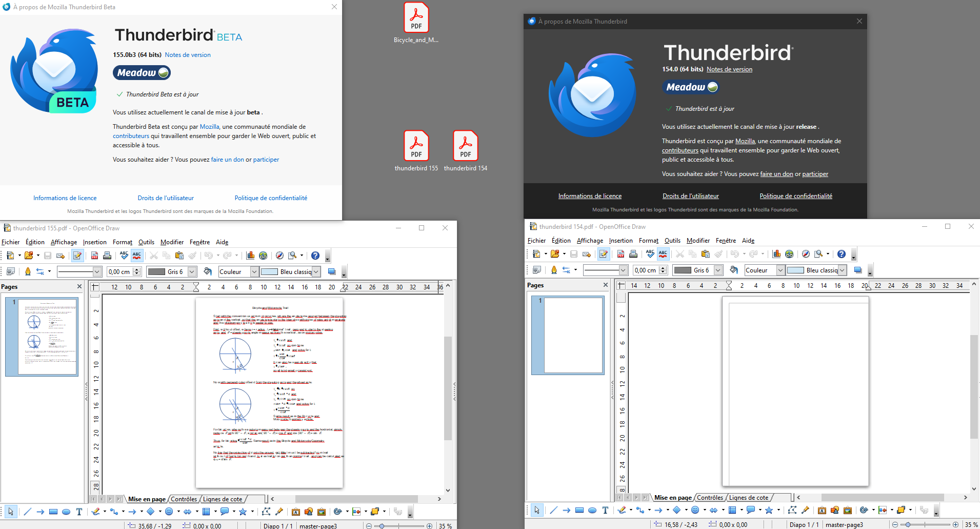The height and width of the screenshot is (529, 980).
Task: Toggle AutoSpellcheck in thunderbird 154.pdf window
Action: [x=663, y=254]
